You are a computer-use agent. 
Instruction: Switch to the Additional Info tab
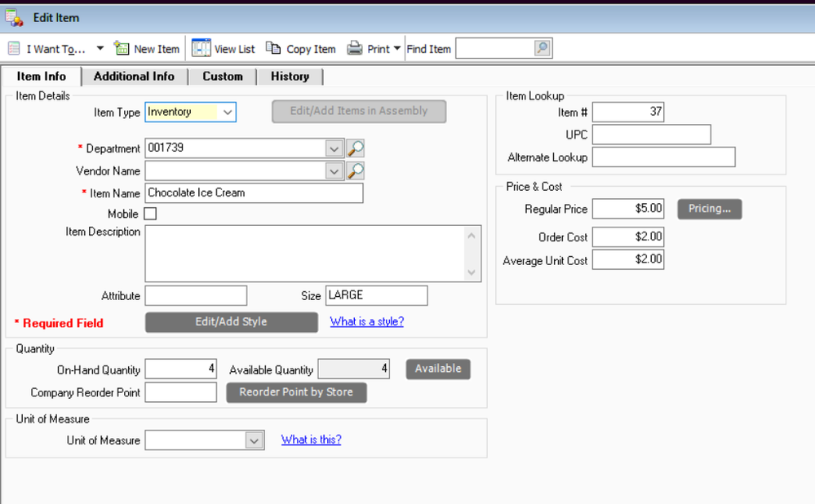[x=134, y=77]
